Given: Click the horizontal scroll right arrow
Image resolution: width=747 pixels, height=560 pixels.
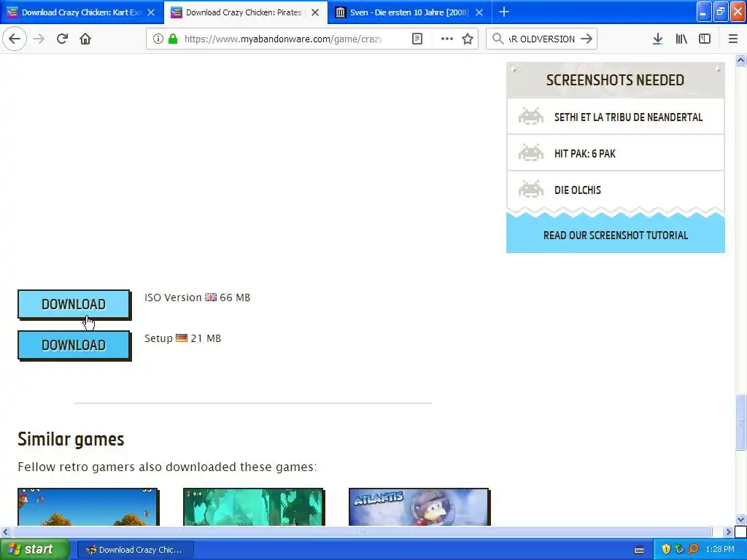Looking at the screenshot, I should coord(729,532).
